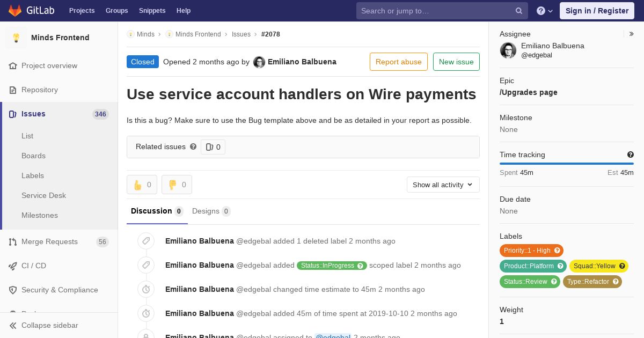Click Time tracking help icon
This screenshot has width=644, height=338.
[631, 155]
